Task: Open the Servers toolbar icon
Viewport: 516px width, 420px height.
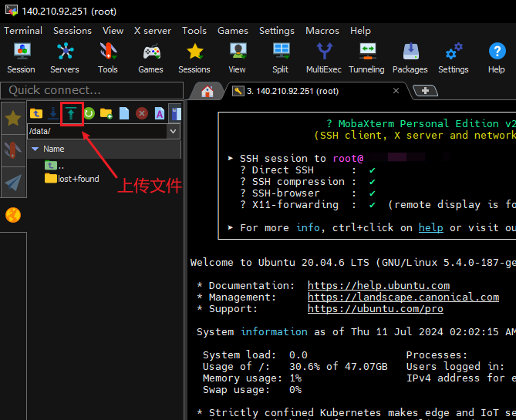Action: pyautogui.click(x=65, y=58)
